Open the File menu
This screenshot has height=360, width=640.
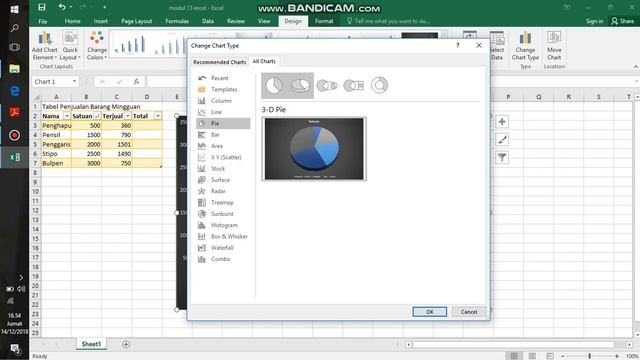[43, 21]
